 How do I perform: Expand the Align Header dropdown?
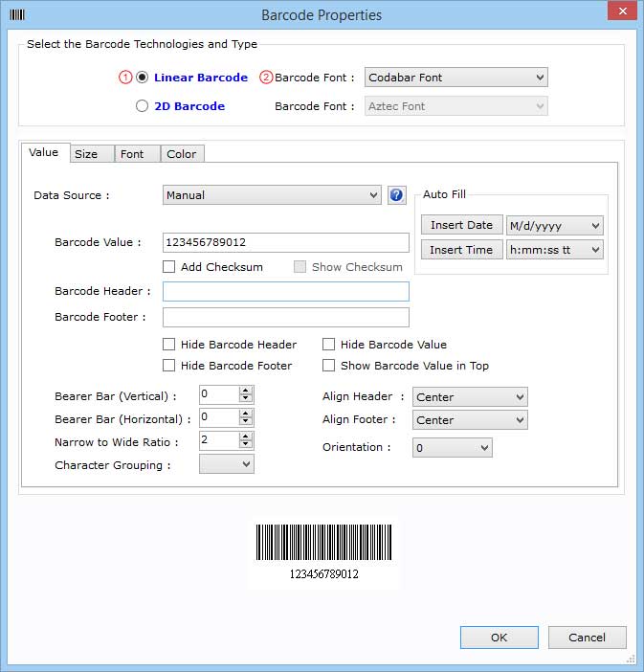coord(470,397)
